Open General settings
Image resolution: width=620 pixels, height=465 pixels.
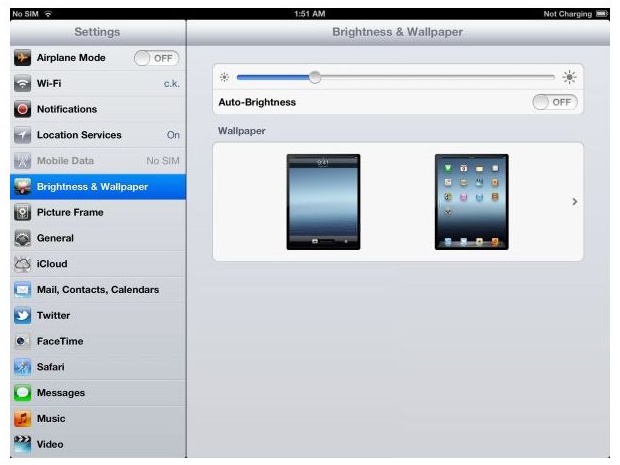(98, 238)
